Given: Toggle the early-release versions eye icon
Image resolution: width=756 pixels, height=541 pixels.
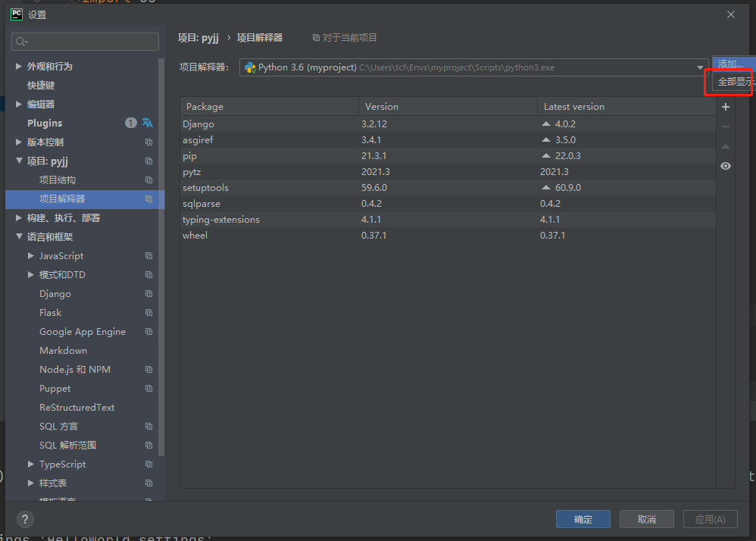Looking at the screenshot, I should [x=725, y=166].
